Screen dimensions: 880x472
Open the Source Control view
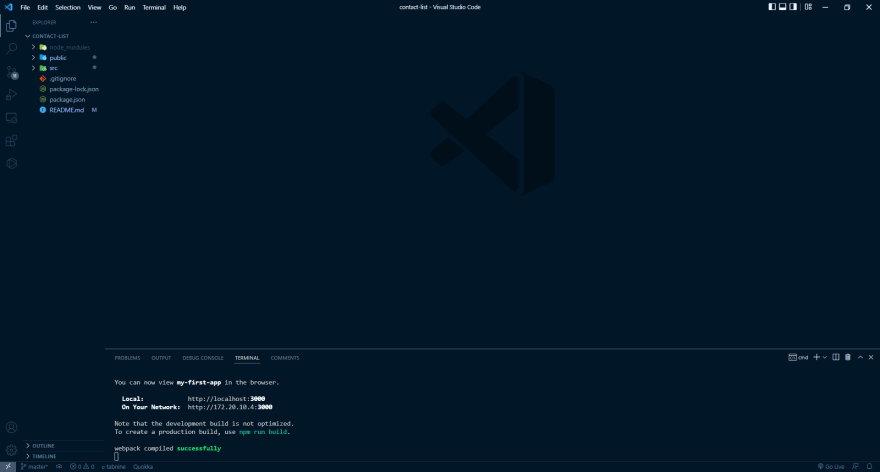[11, 72]
